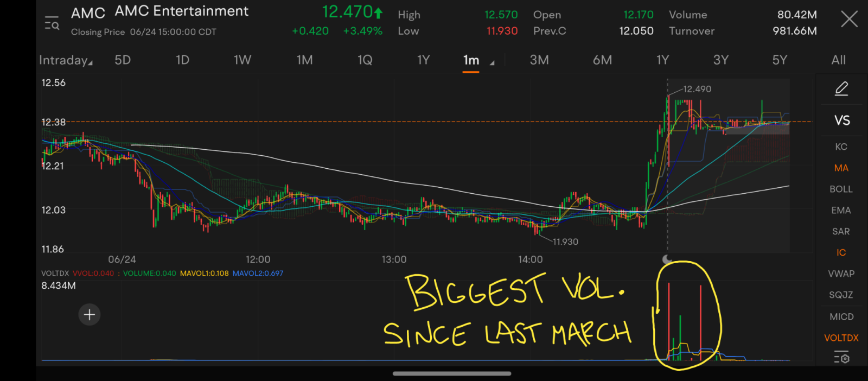Viewport: 868px width, 381px height.
Task: Tap the VOLUME:0.040 legend value
Action: click(x=150, y=274)
